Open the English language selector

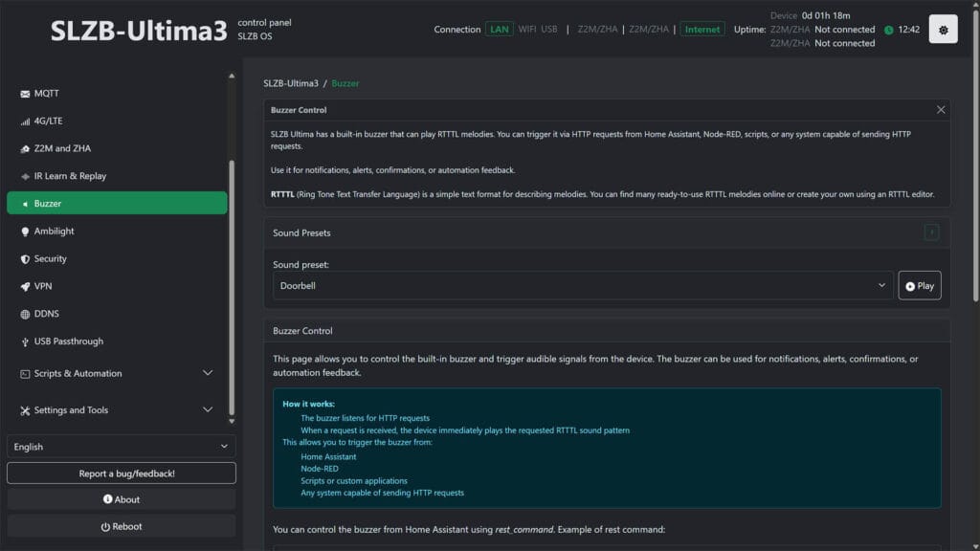(121, 447)
